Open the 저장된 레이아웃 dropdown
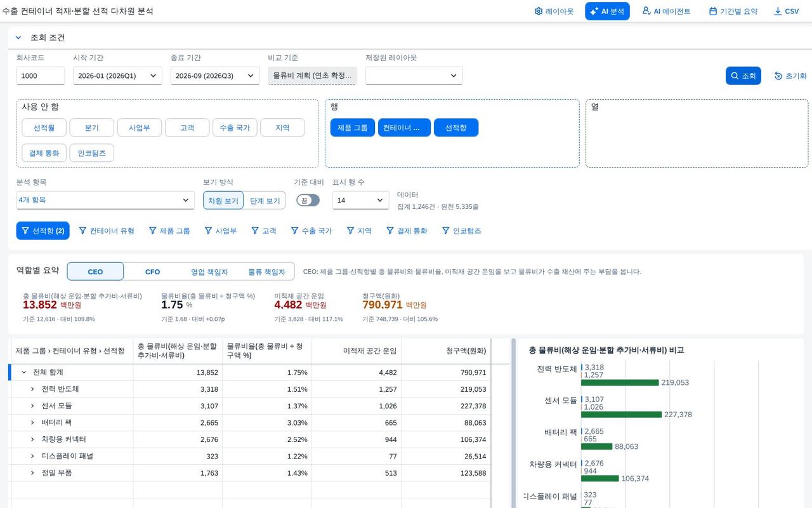Screen dimensions: 812x508 [414, 76]
